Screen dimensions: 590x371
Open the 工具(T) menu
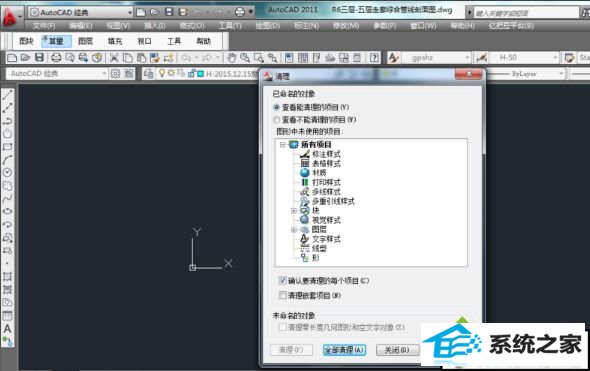[230, 26]
